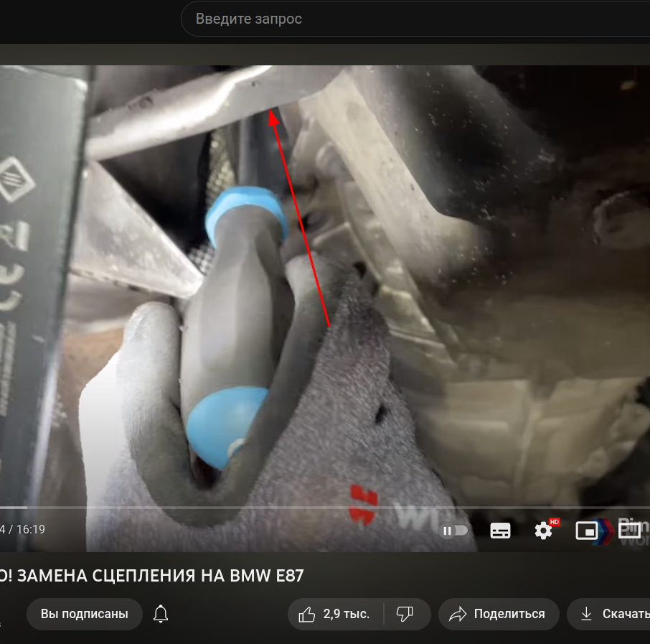The height and width of the screenshot is (644, 650).
Task: Click the search box "Введите запрос"
Action: coord(415,19)
